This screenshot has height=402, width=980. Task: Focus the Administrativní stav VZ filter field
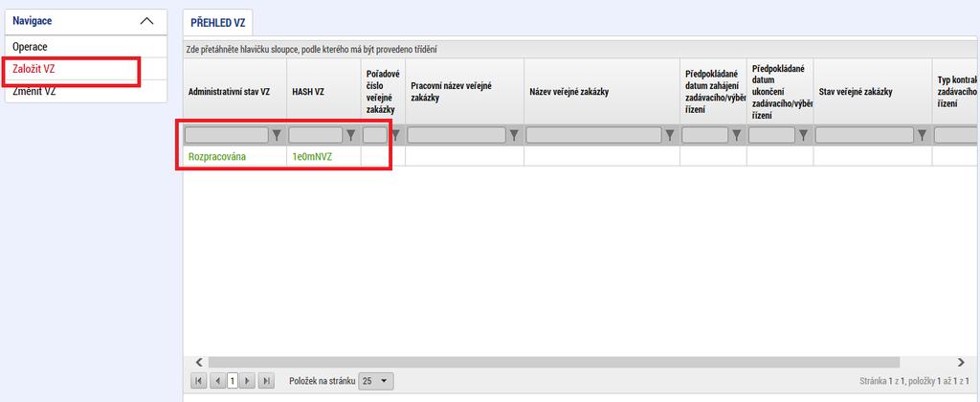point(227,135)
